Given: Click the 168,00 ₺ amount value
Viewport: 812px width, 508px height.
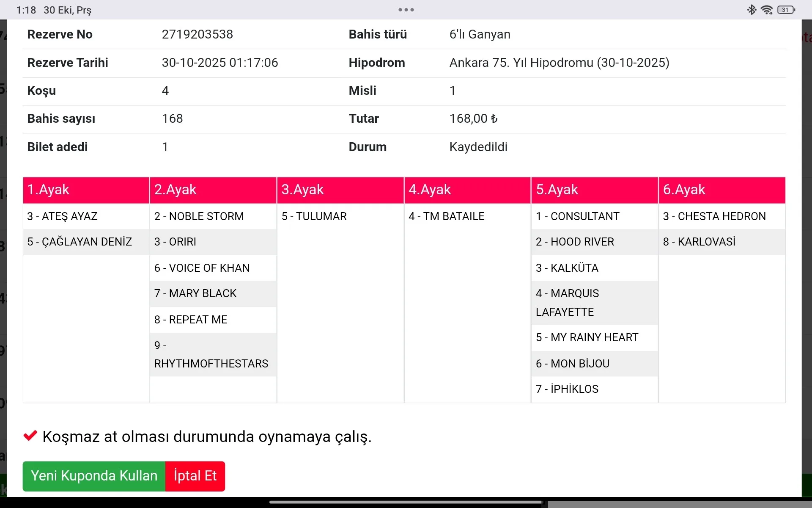Looking at the screenshot, I should [x=473, y=119].
